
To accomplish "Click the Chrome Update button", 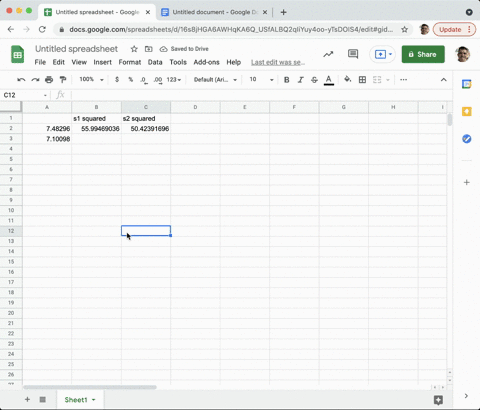I will point(453,29).
